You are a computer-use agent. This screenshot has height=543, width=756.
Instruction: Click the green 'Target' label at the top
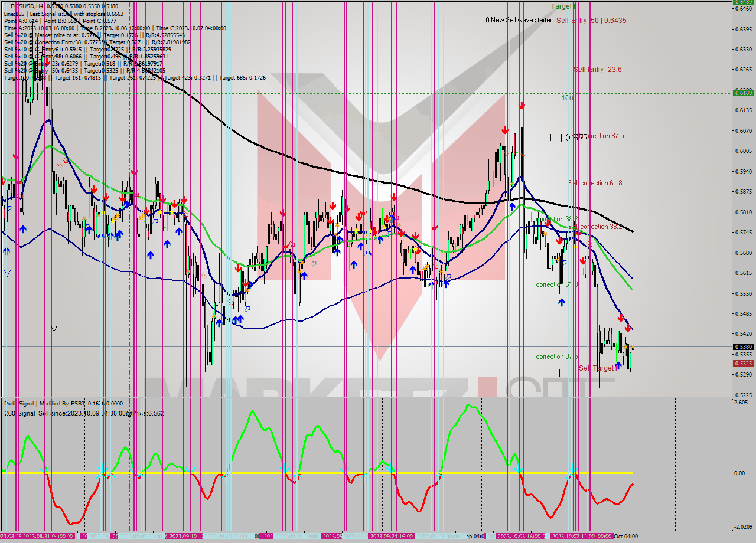(x=563, y=6)
